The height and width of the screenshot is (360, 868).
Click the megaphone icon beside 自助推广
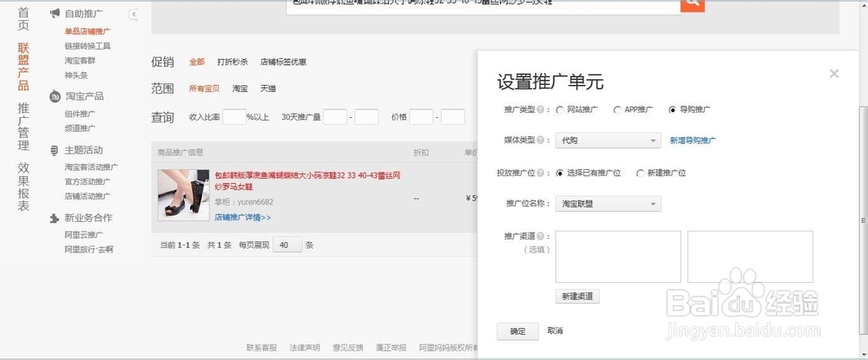pyautogui.click(x=54, y=14)
